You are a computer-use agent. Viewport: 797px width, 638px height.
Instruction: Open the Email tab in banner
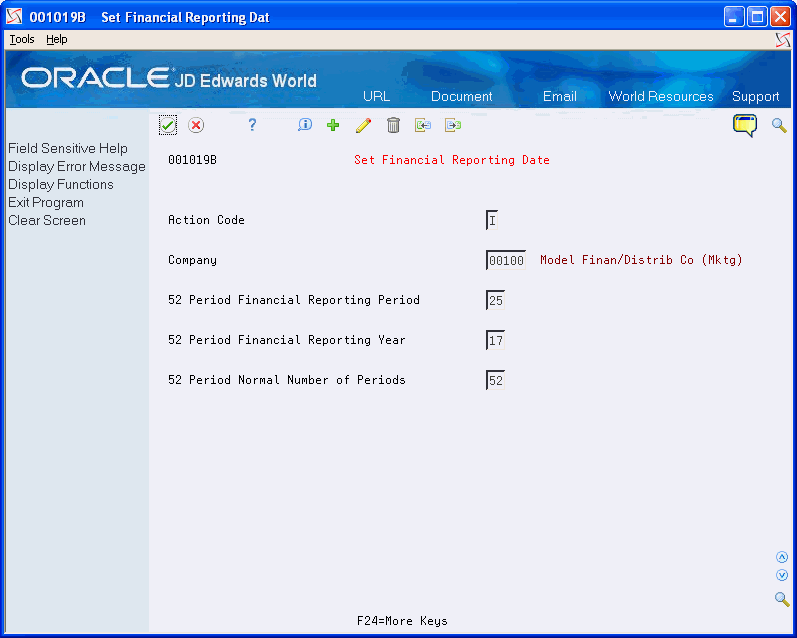560,96
